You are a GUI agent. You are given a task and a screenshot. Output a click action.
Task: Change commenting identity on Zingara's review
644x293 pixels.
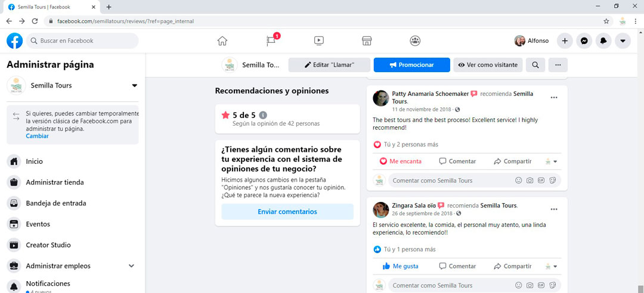pos(551,266)
